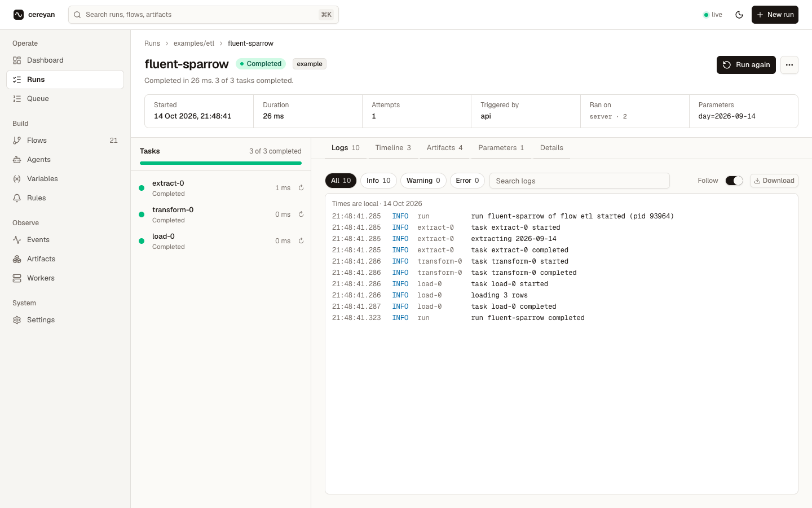Viewport: 812px width, 508px height.
Task: Open Rules in the sidebar
Action: point(65,198)
